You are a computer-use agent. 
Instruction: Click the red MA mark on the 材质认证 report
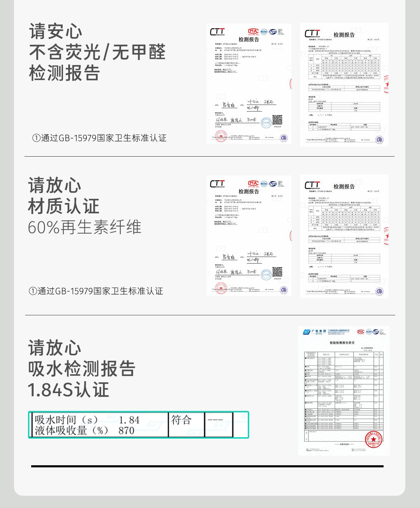coord(253,183)
